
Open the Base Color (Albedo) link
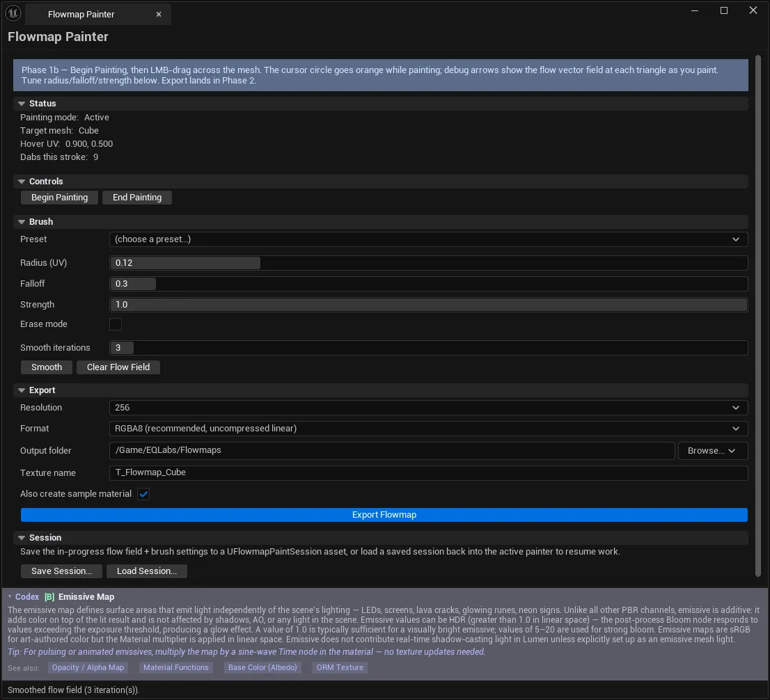click(x=262, y=667)
